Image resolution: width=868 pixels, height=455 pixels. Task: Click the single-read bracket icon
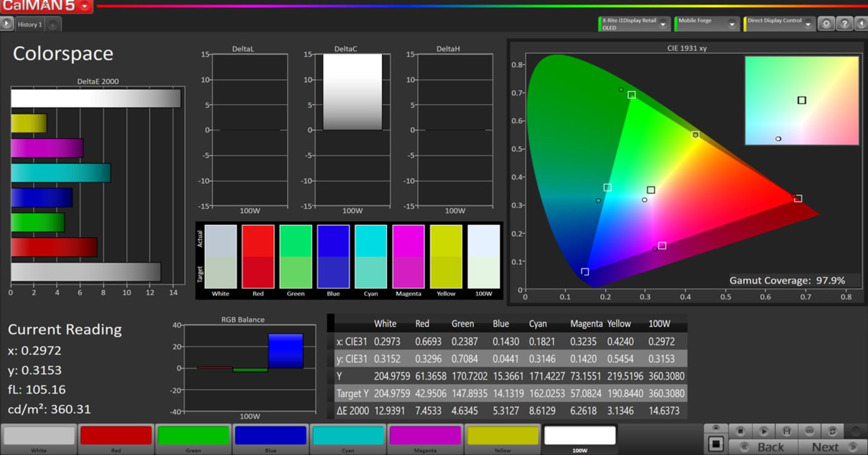coord(786,431)
